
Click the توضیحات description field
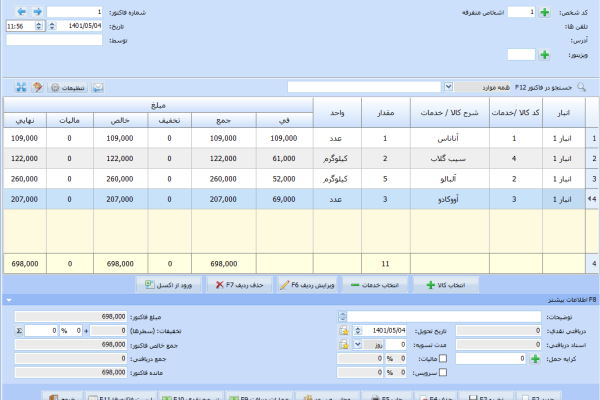444,316
